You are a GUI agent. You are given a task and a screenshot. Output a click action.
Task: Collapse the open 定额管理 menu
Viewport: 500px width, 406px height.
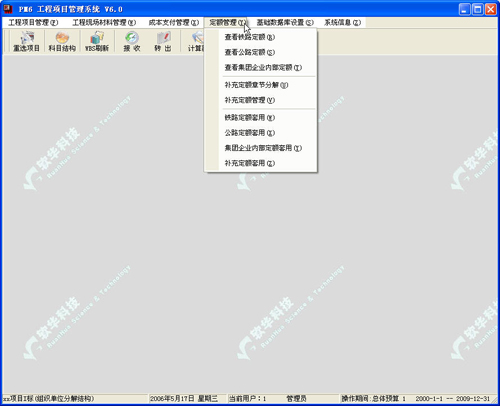[x=226, y=22]
